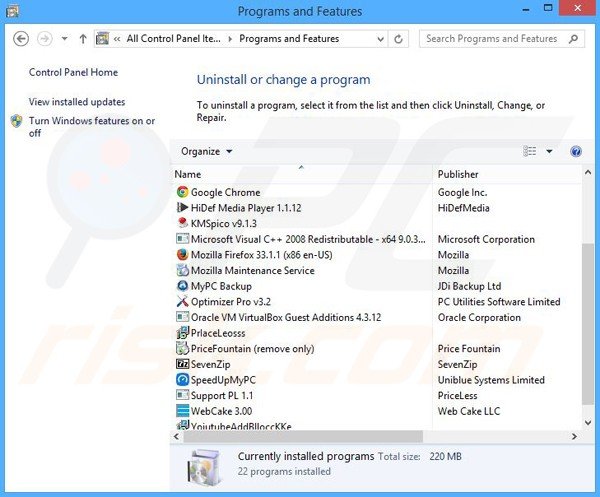Go up one folder level
Image resolution: width=600 pixels, height=497 pixels.
[x=83, y=39]
